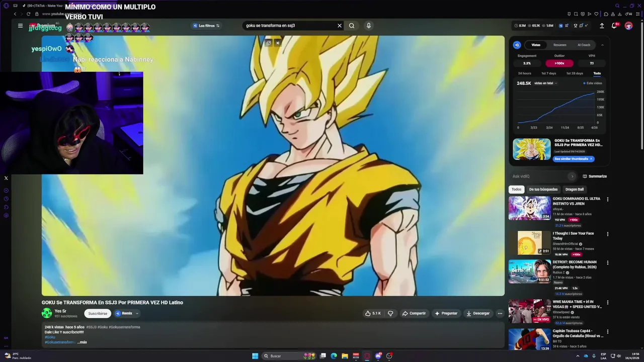Open Detroit: Become Human video thumbnail
The height and width of the screenshot is (362, 644).
tap(530, 271)
